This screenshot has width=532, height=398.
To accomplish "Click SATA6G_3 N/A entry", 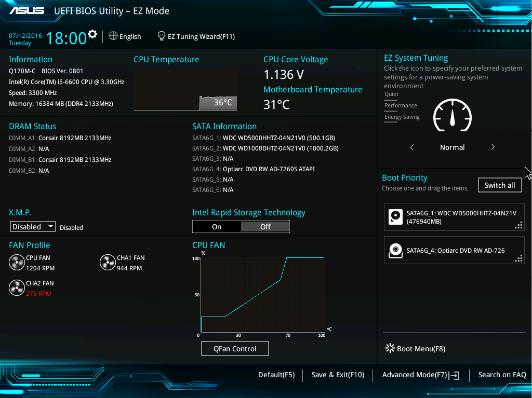I will tap(212, 159).
